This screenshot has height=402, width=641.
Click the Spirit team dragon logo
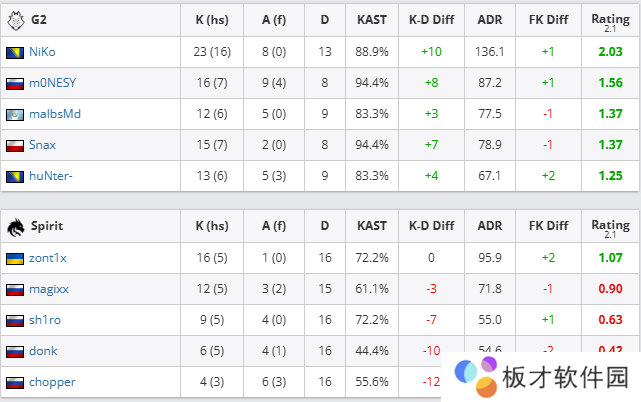14,226
